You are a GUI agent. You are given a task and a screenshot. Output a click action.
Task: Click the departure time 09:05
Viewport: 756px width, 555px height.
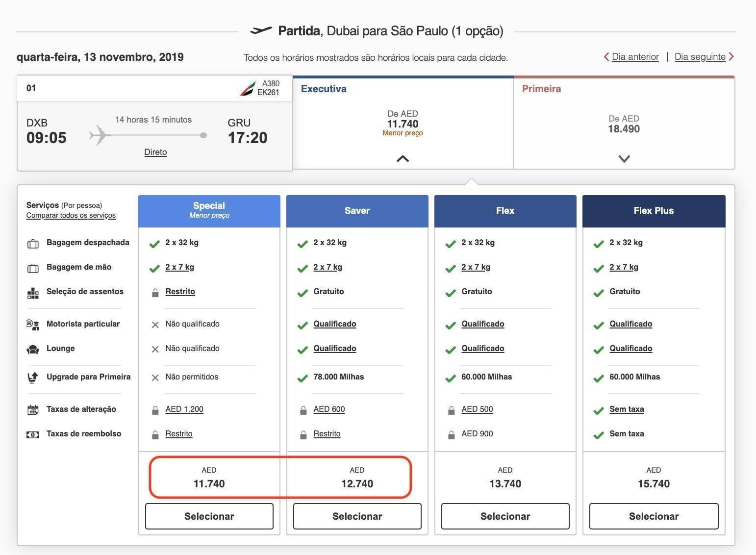click(46, 138)
